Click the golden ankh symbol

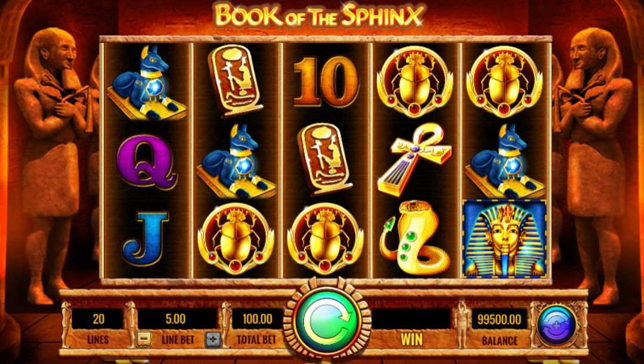click(414, 159)
